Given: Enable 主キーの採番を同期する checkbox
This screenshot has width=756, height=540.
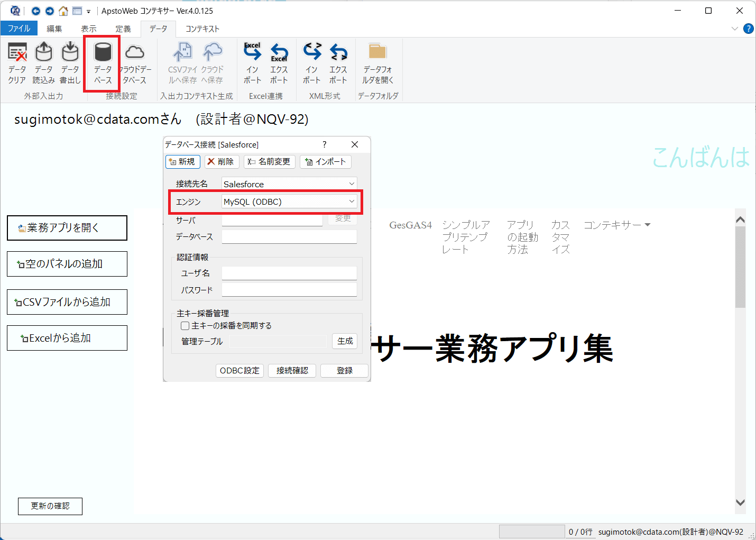Looking at the screenshot, I should (x=185, y=326).
